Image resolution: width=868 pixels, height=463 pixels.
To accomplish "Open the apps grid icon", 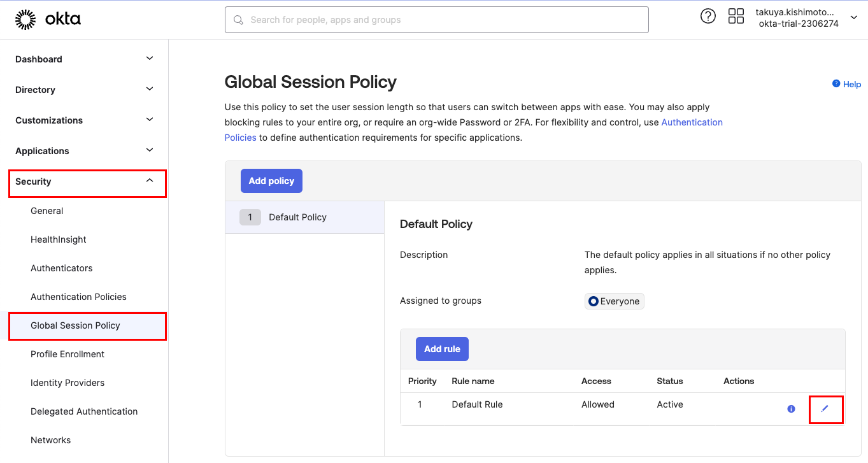I will point(736,17).
